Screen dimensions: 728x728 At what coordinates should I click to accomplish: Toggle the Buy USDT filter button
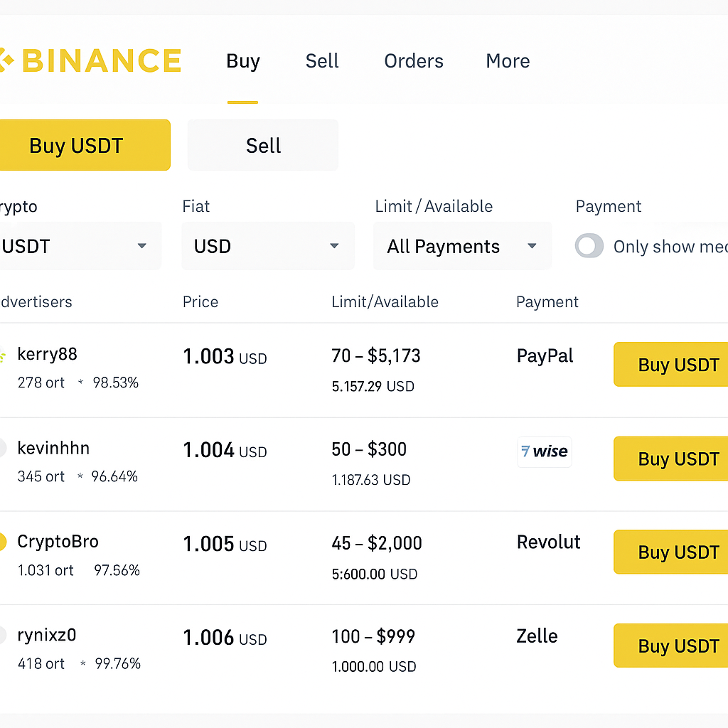click(x=76, y=145)
